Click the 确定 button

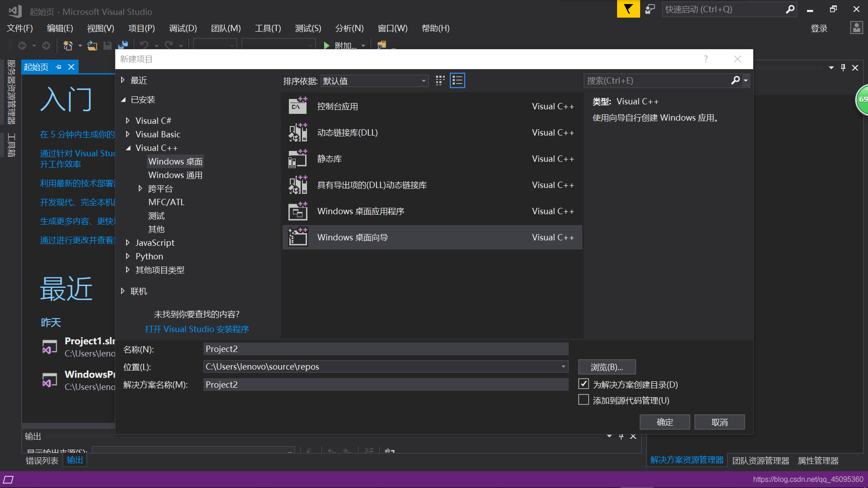665,422
